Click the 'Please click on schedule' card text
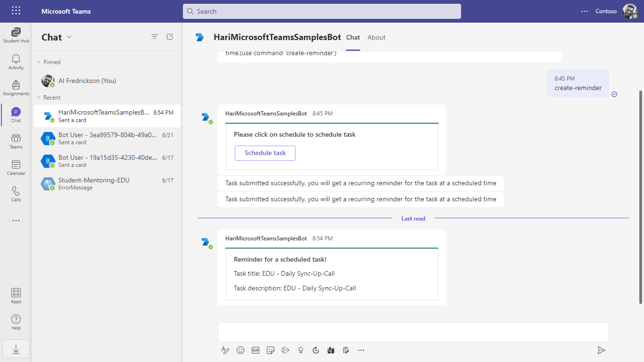This screenshot has width=644, height=362. click(295, 134)
